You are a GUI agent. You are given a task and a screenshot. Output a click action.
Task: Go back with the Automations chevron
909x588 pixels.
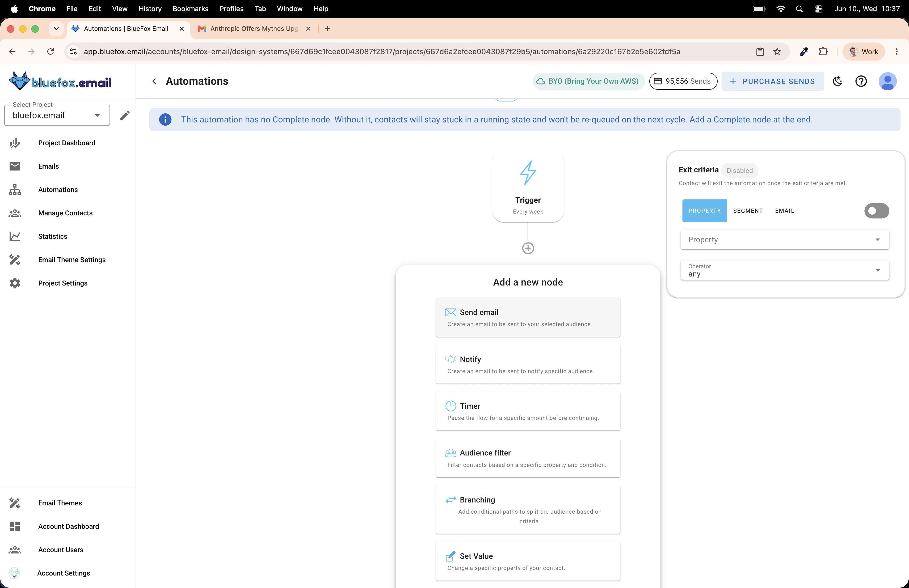pos(154,81)
